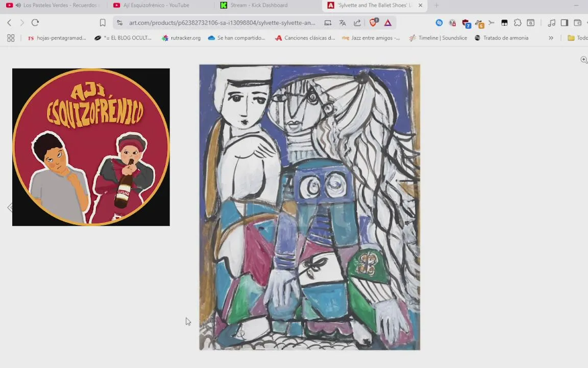Open Timeline | Soundslice bookmark
This screenshot has height=368, width=588.
click(438, 38)
